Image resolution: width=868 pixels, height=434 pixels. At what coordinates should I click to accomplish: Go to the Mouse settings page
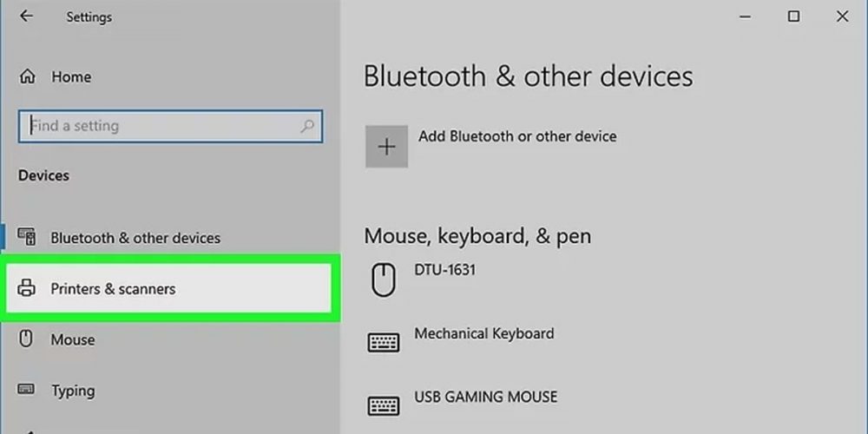pyautogui.click(x=73, y=339)
